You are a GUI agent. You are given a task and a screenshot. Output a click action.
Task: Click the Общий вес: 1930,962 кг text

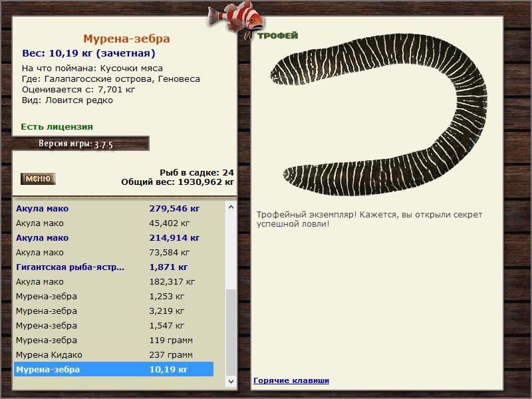(178, 182)
